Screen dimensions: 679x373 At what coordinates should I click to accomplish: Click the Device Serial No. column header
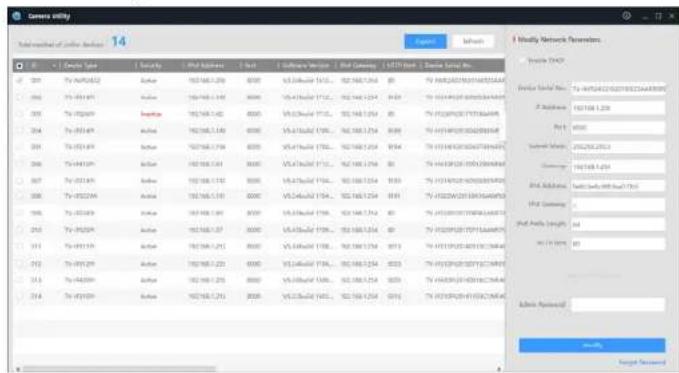click(x=448, y=65)
